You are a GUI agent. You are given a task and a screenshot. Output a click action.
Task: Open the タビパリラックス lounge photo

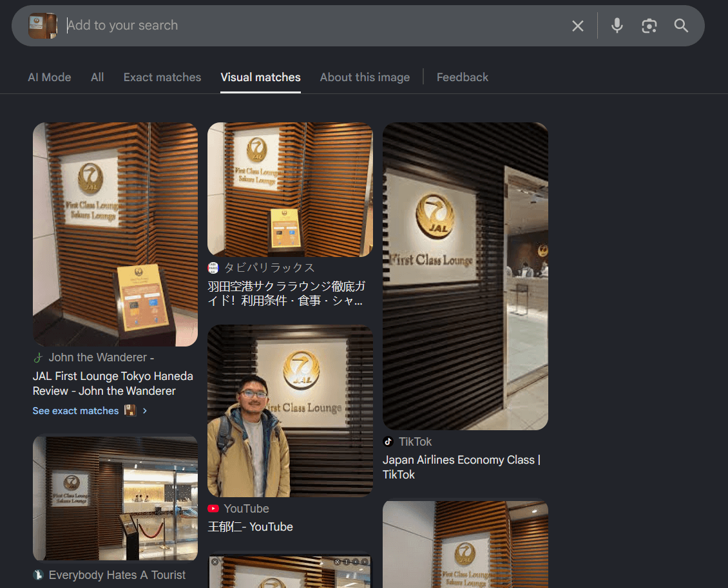click(x=290, y=189)
